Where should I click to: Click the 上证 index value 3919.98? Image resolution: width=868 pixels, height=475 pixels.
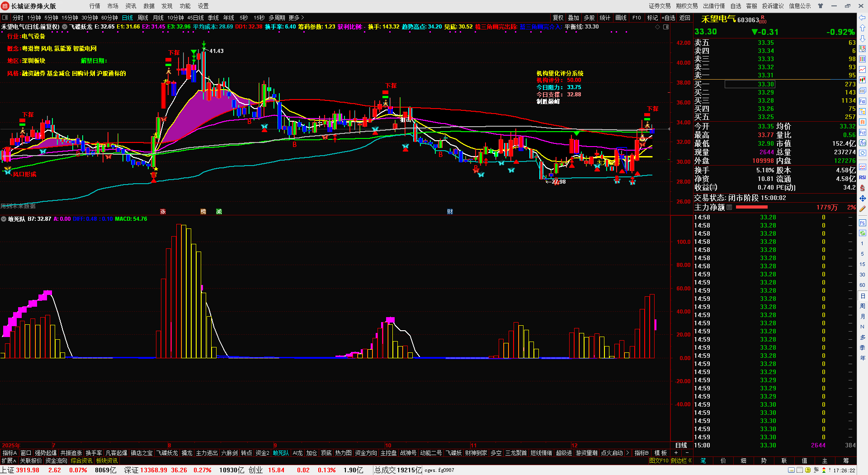pos(28,470)
